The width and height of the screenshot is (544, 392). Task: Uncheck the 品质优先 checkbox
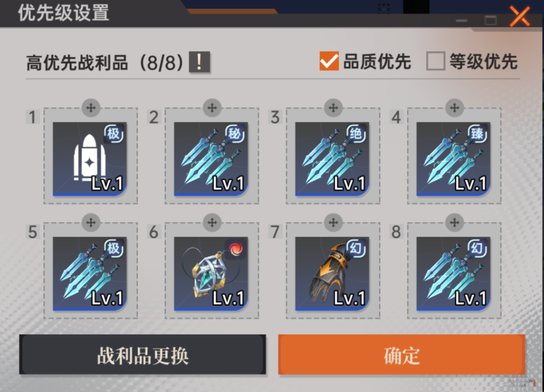[329, 61]
